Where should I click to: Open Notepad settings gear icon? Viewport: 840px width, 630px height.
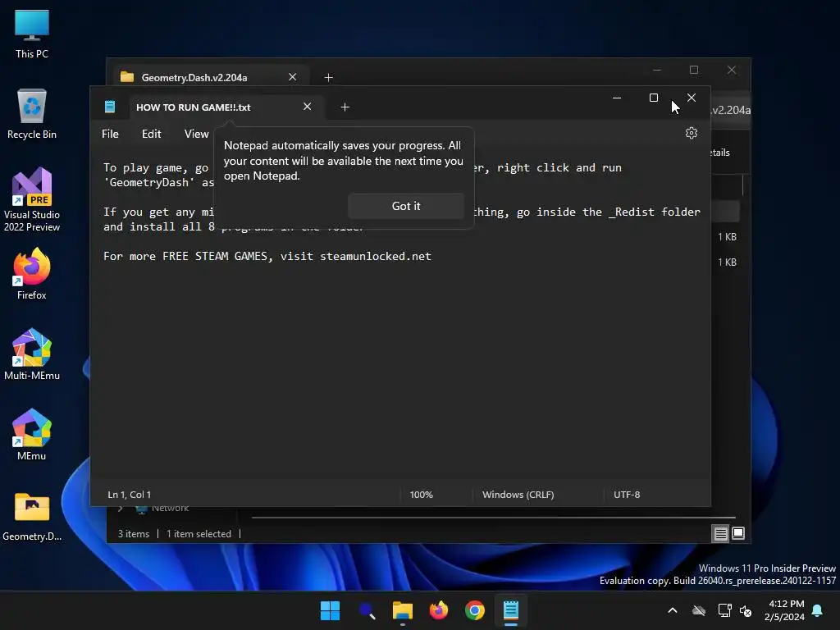click(x=691, y=133)
